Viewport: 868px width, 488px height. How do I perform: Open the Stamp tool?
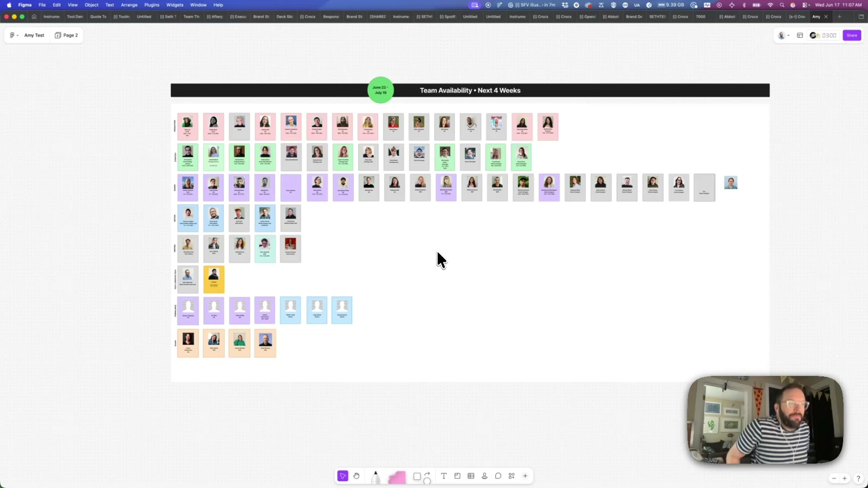point(484,476)
